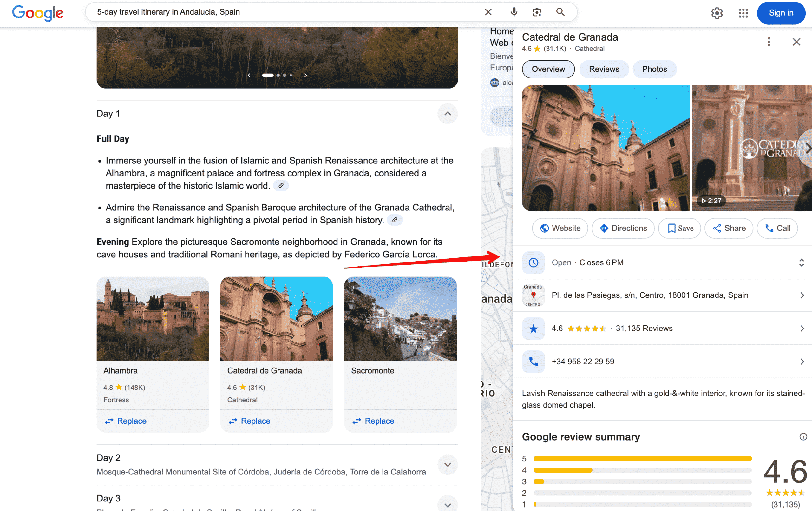
Task: Open opening hours clock icon
Action: click(x=533, y=262)
